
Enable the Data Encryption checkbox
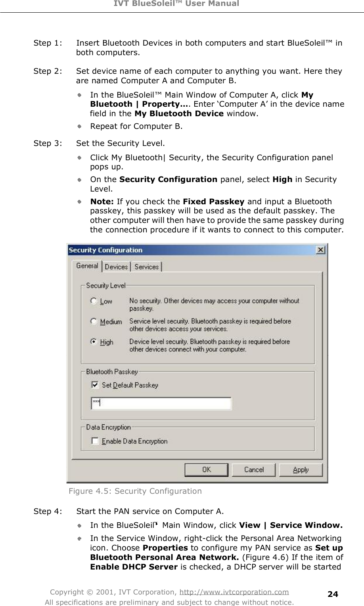pyautogui.click(x=94, y=441)
